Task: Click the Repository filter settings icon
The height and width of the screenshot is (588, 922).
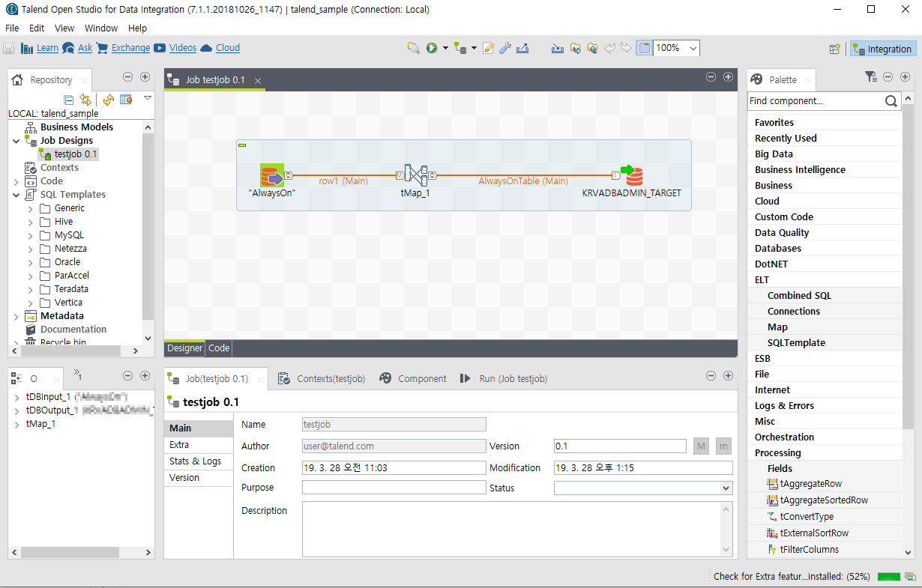Action: (x=126, y=100)
